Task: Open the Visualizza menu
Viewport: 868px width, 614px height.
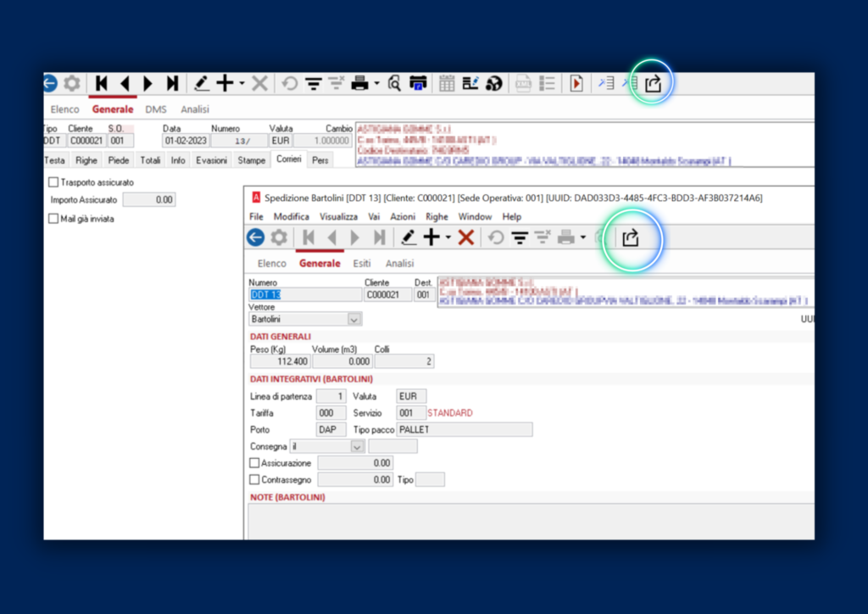Action: 338,216
